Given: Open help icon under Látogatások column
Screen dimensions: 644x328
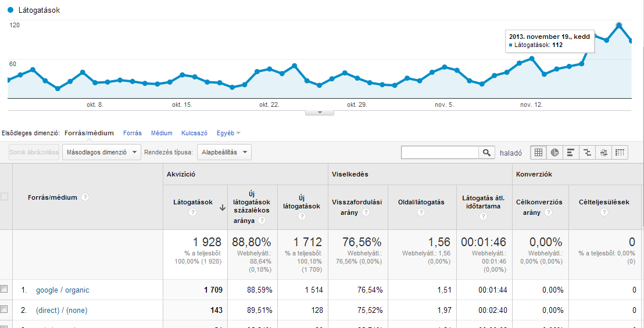Looking at the screenshot, I should click(193, 212).
